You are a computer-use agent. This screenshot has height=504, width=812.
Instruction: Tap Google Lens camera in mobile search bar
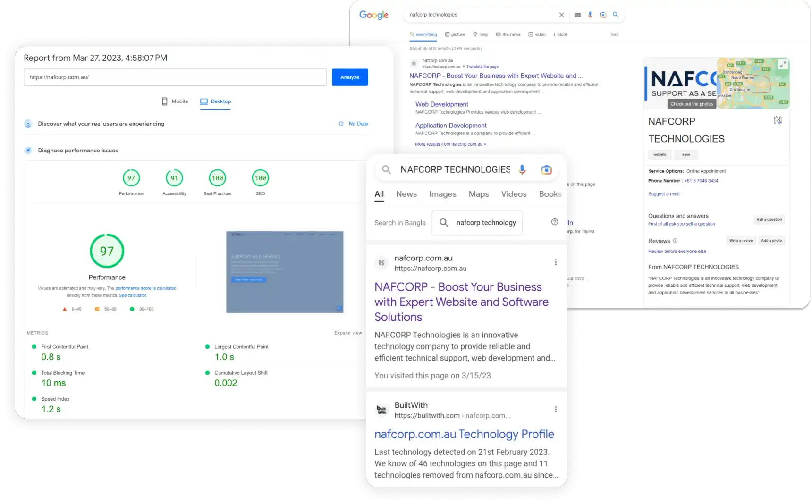(x=546, y=170)
